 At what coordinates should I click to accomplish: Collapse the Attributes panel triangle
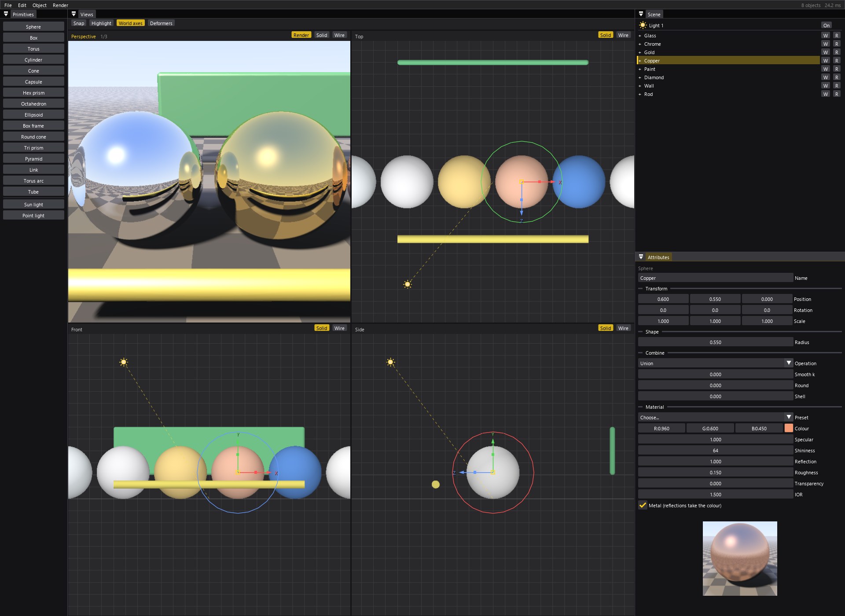click(641, 257)
